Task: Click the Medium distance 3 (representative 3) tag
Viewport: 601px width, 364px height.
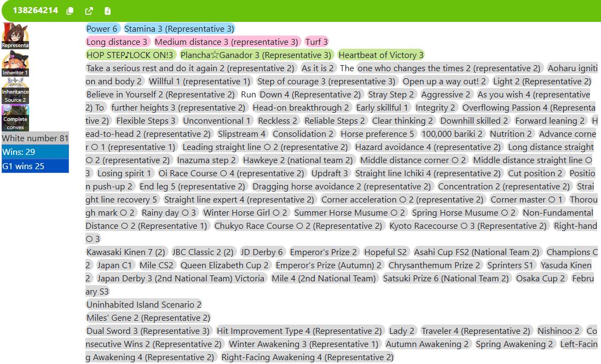Action: pyautogui.click(x=227, y=42)
